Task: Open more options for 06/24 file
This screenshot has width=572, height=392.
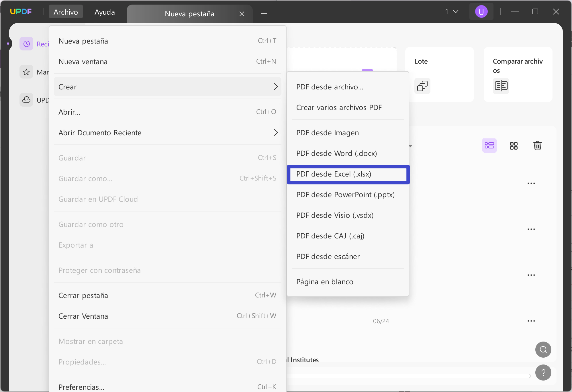Action: coord(531,321)
